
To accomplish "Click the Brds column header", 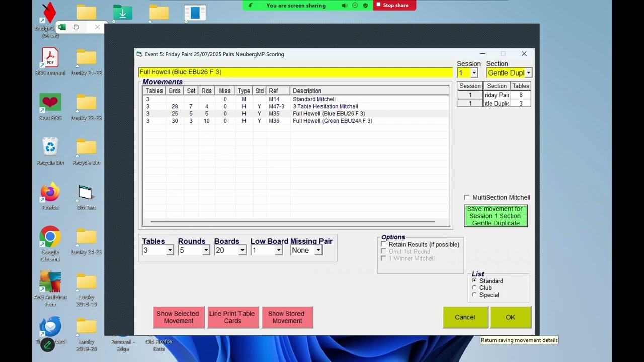I will click(x=175, y=91).
